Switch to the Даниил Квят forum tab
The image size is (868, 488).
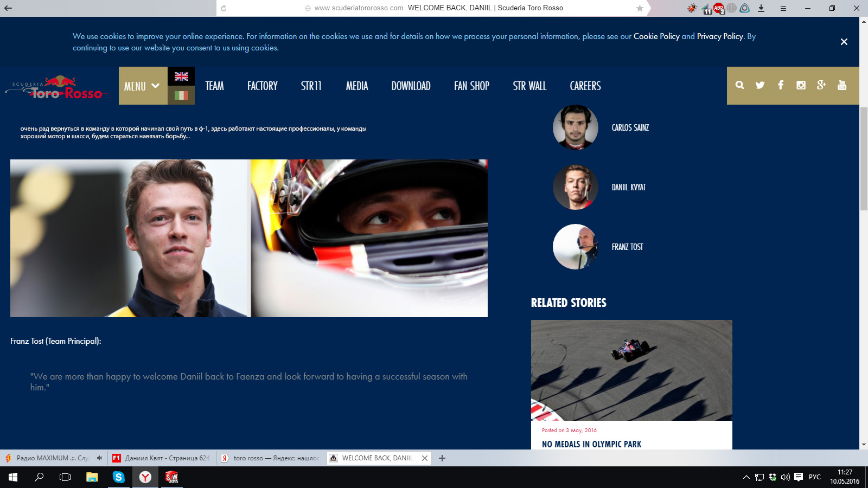[162, 458]
